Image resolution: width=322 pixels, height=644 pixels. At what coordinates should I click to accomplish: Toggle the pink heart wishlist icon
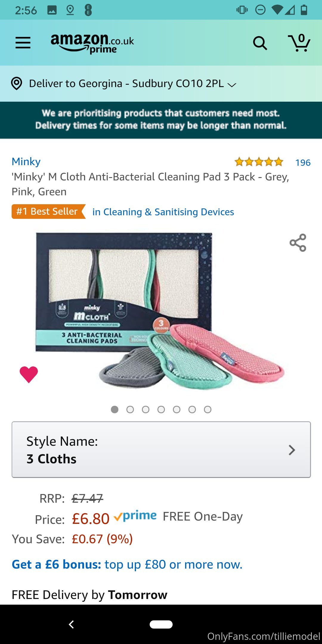click(29, 374)
